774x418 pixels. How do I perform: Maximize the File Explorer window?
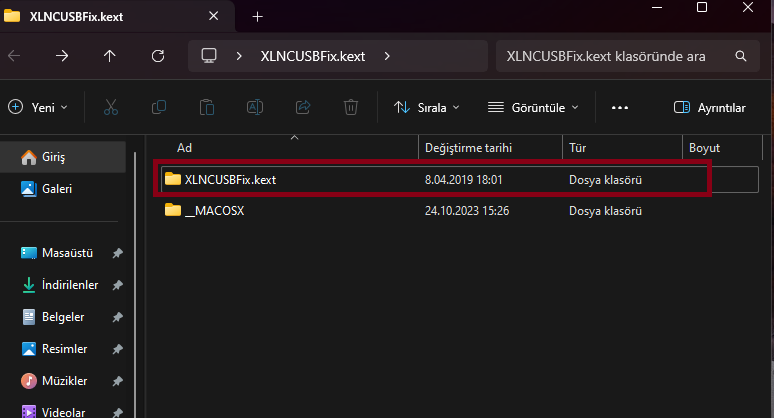pos(702,7)
